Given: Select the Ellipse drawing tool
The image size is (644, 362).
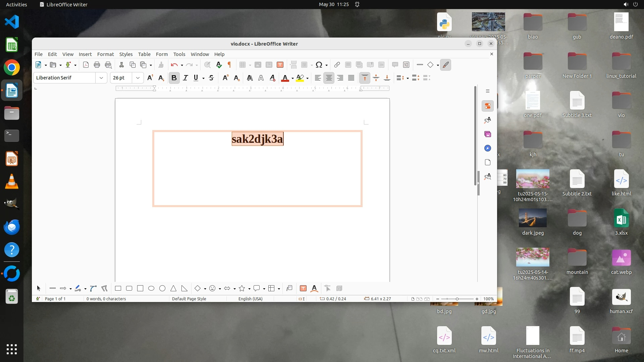Looking at the screenshot, I should [151, 288].
